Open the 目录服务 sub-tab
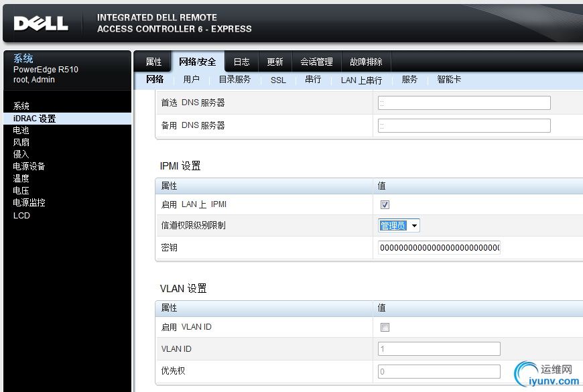583x392 pixels. [x=235, y=80]
